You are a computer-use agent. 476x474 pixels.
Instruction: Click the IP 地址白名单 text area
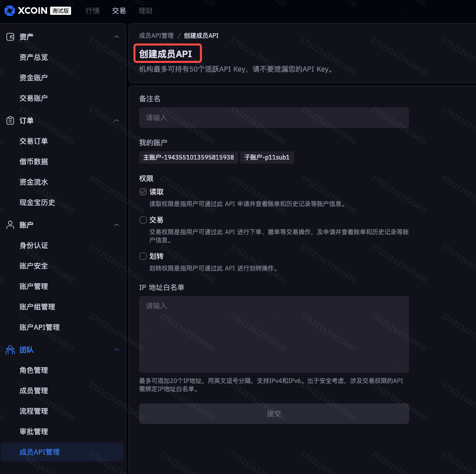tap(274, 334)
